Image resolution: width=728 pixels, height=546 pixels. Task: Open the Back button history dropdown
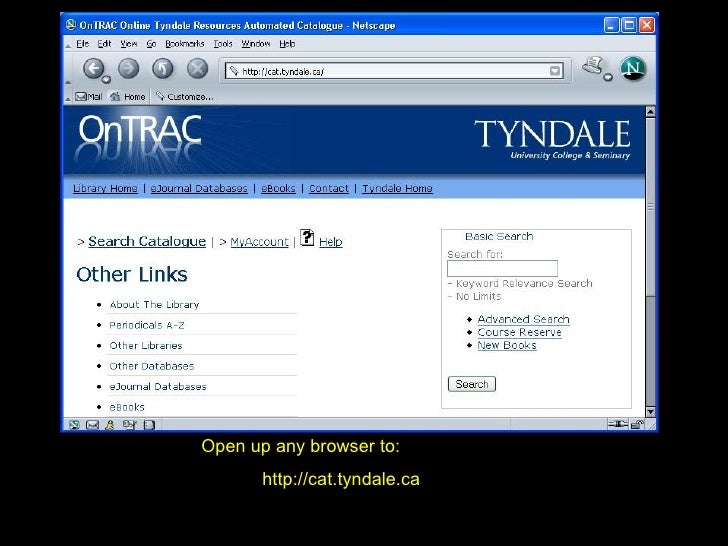[x=106, y=80]
